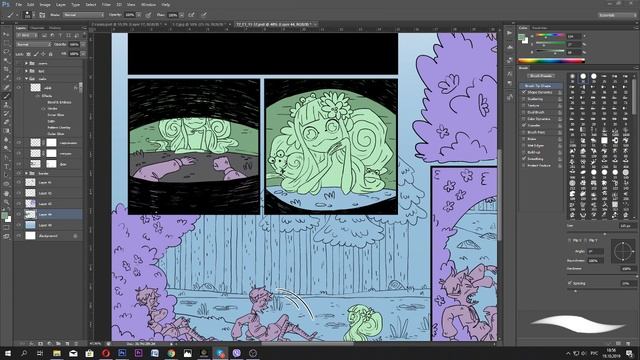
Task: Select the Eyedropper tool
Action: pos(6,78)
